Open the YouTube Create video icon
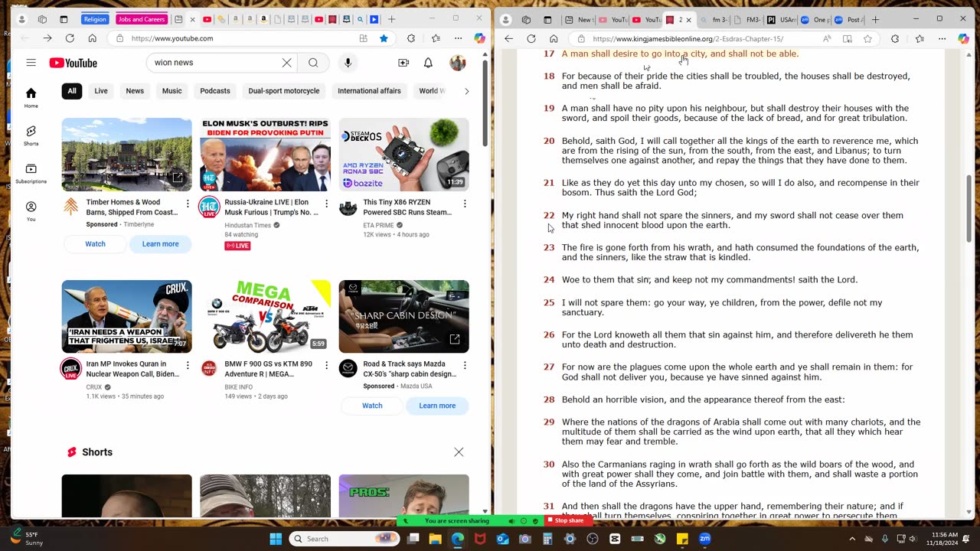 click(403, 63)
